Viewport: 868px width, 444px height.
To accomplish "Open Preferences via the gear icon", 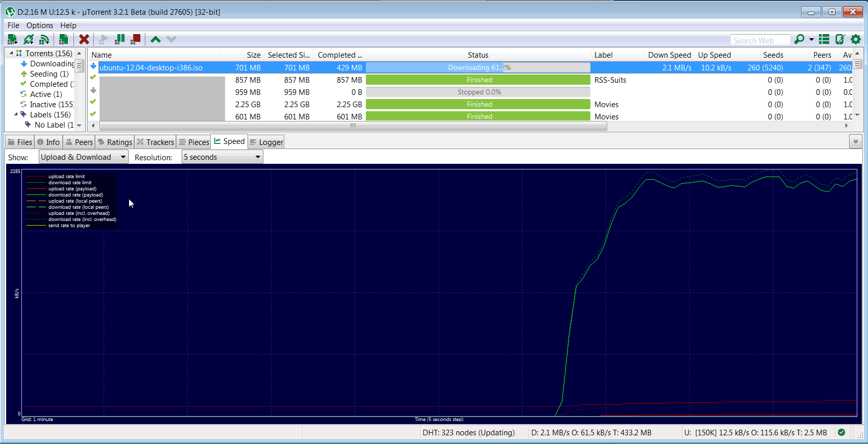I will pos(856,39).
